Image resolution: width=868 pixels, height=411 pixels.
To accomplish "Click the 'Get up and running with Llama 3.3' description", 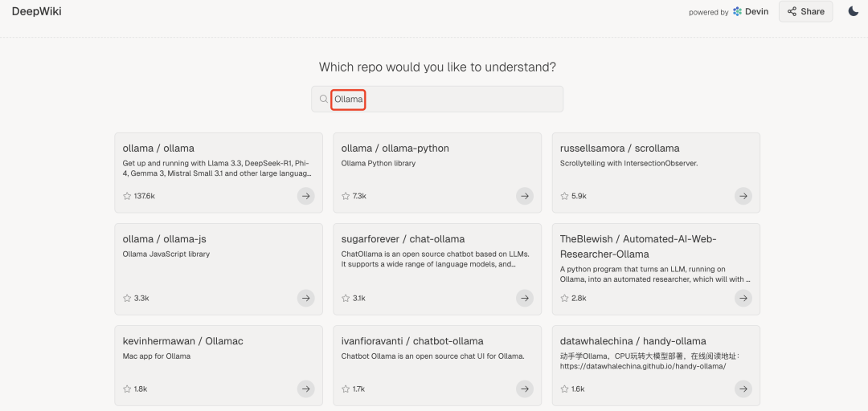I will click(x=217, y=168).
